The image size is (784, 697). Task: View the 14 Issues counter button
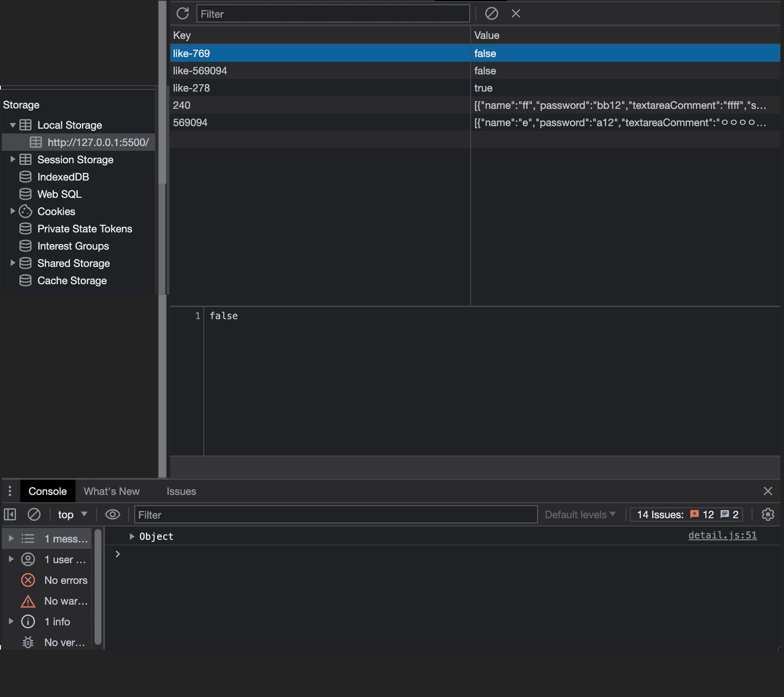pyautogui.click(x=686, y=514)
